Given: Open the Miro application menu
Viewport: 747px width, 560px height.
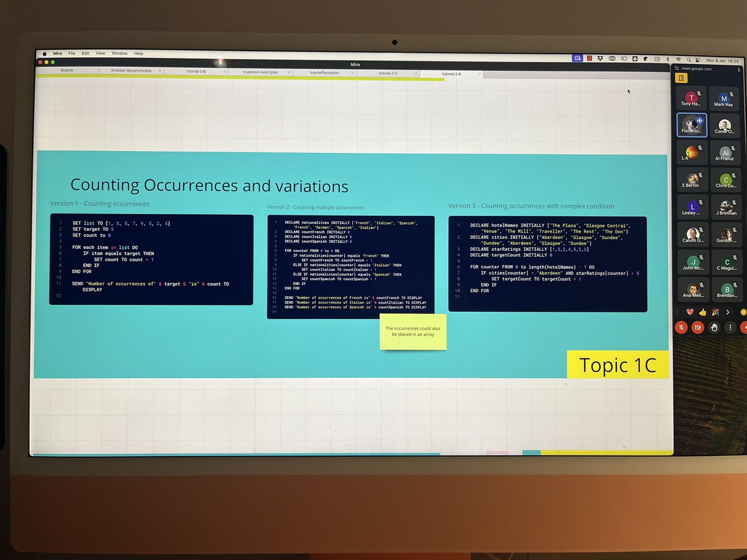Looking at the screenshot, I should (57, 54).
